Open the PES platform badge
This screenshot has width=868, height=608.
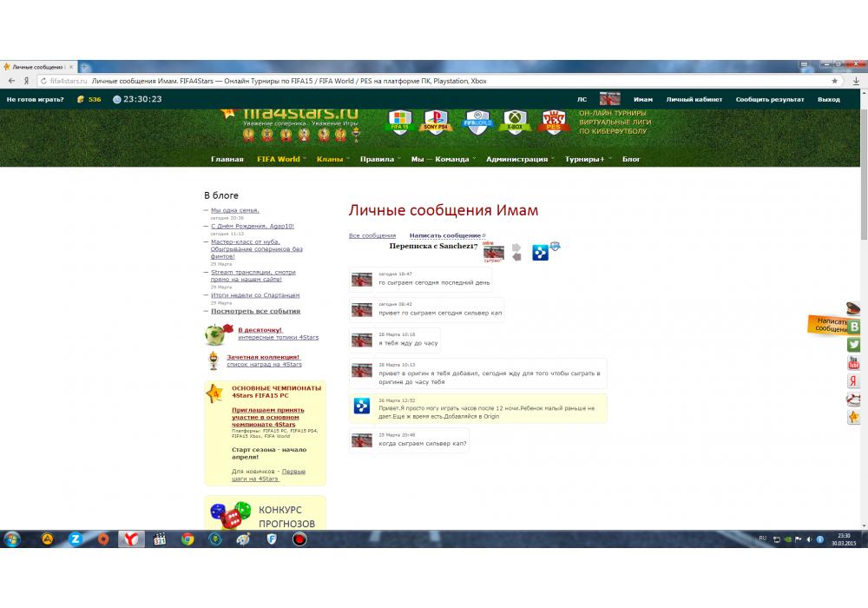pos(554,122)
